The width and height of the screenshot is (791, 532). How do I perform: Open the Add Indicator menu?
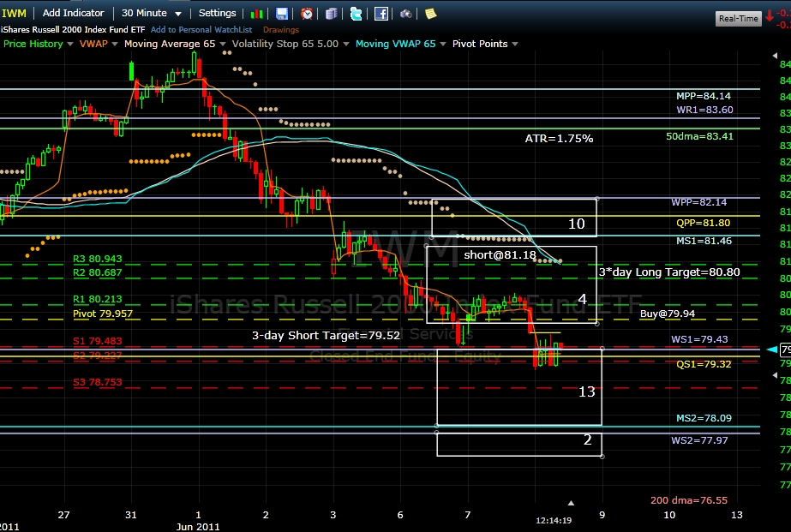tap(73, 13)
